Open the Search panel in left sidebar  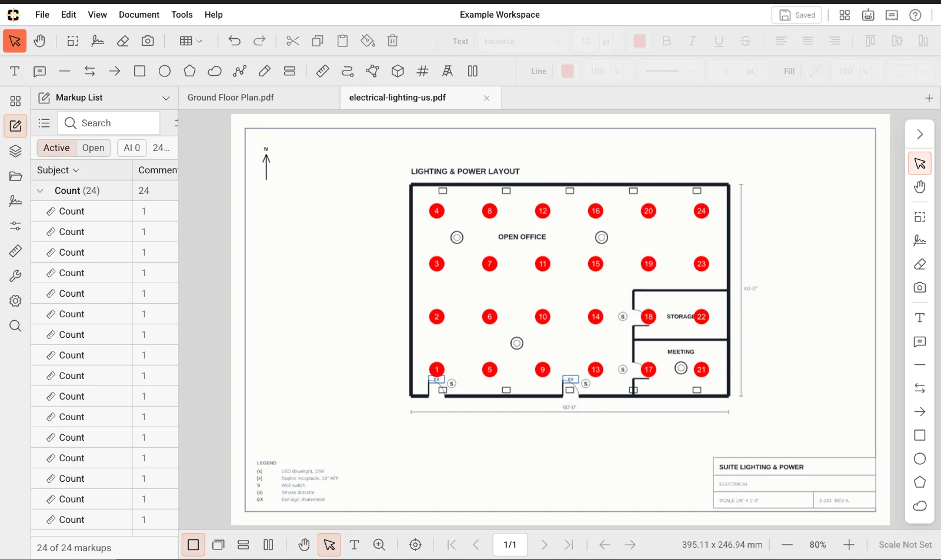pyautogui.click(x=15, y=326)
